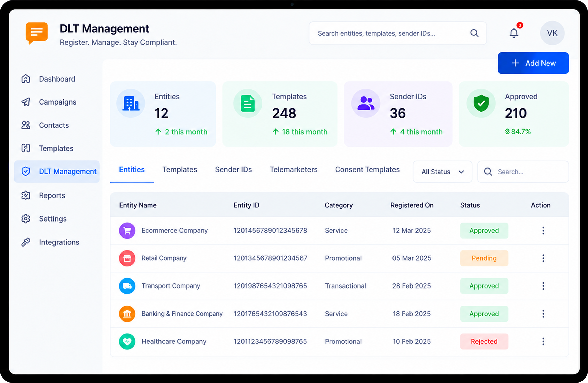Click the Dashboard home icon in sidebar

coord(26,79)
